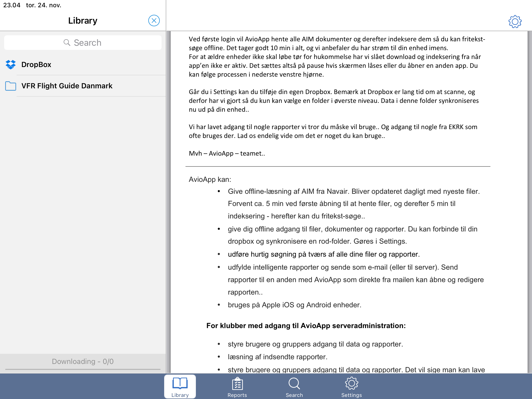Close the Library panel with X icon
Screen dimensions: 532x399
click(154, 21)
